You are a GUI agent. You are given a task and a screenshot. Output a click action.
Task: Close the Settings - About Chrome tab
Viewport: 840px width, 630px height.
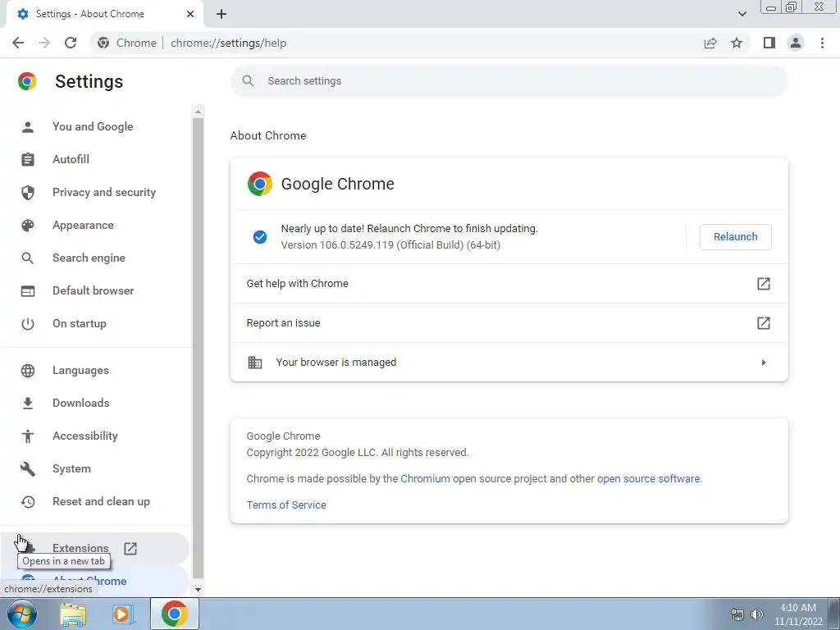[x=190, y=14]
